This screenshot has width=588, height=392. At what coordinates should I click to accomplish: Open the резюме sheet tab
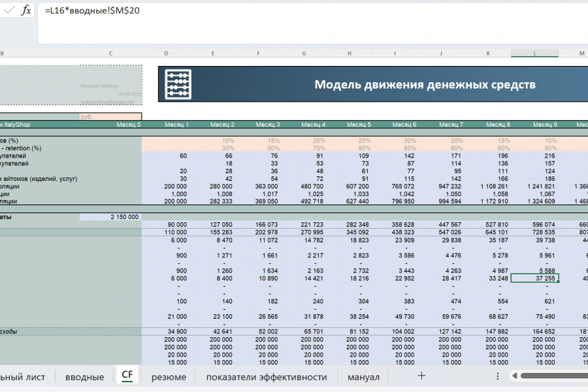pos(169,377)
